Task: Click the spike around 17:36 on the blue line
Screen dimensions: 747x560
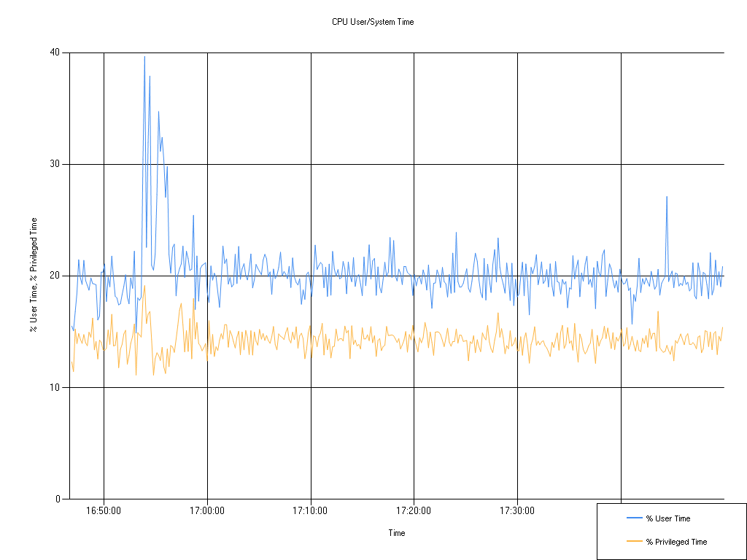Action: click(x=666, y=197)
